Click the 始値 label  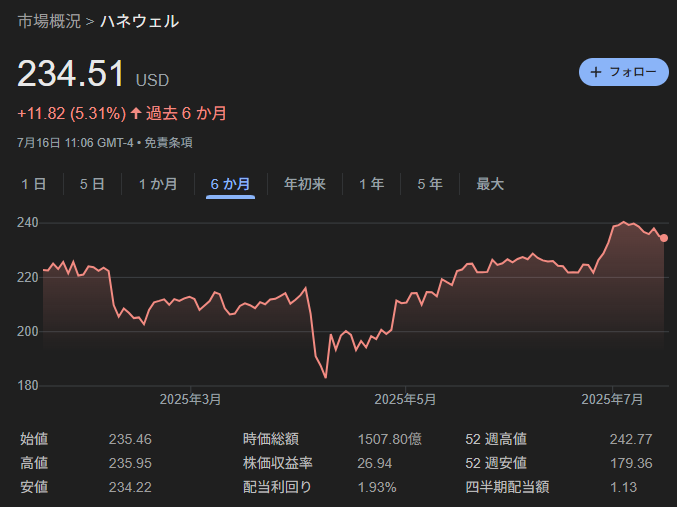34,439
